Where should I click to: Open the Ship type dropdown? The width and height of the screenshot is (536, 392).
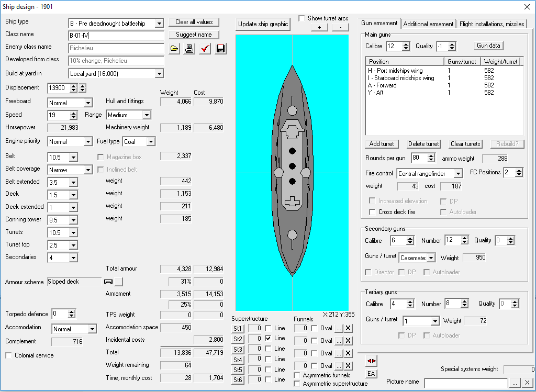159,24
